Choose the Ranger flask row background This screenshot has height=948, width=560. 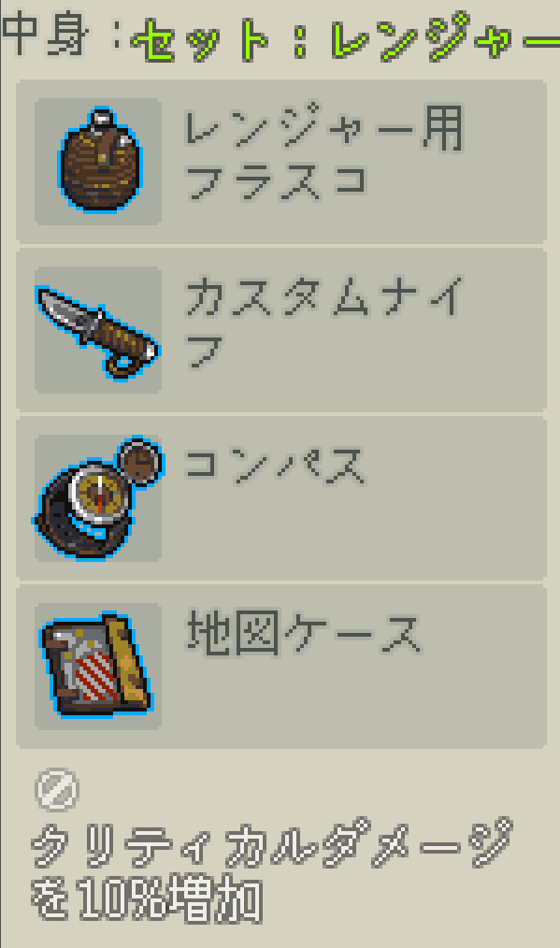click(281, 162)
